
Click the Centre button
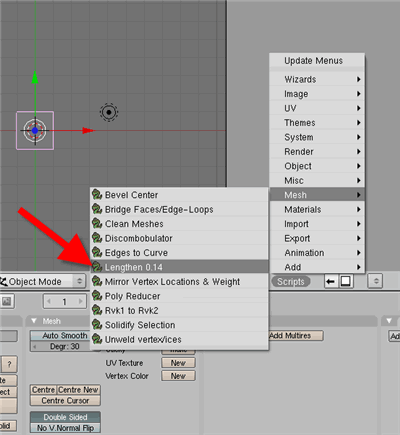point(43,390)
